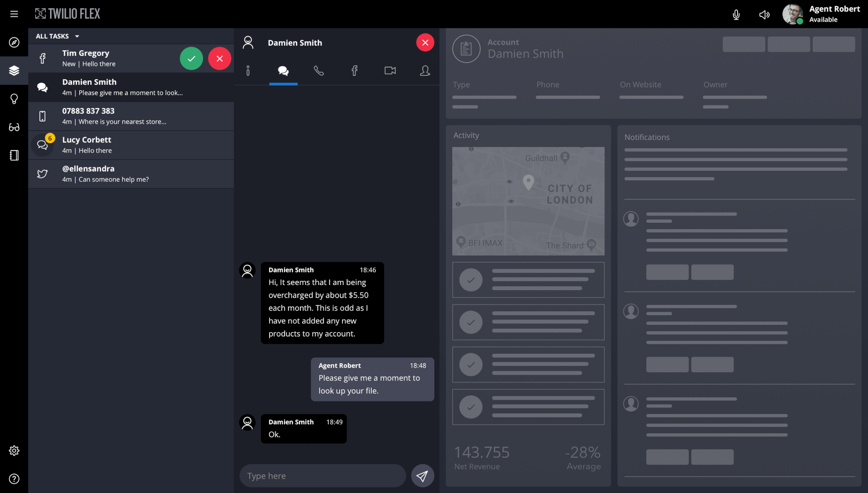Click the Facebook channel icon
The width and height of the screenshot is (868, 493).
click(355, 71)
